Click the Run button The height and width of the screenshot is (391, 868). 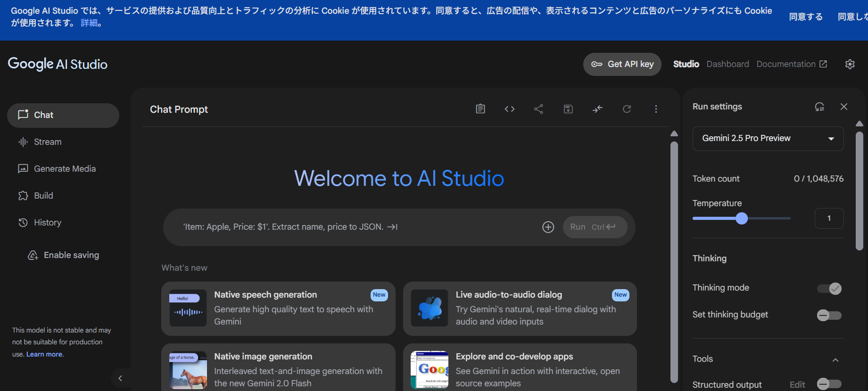[595, 227]
